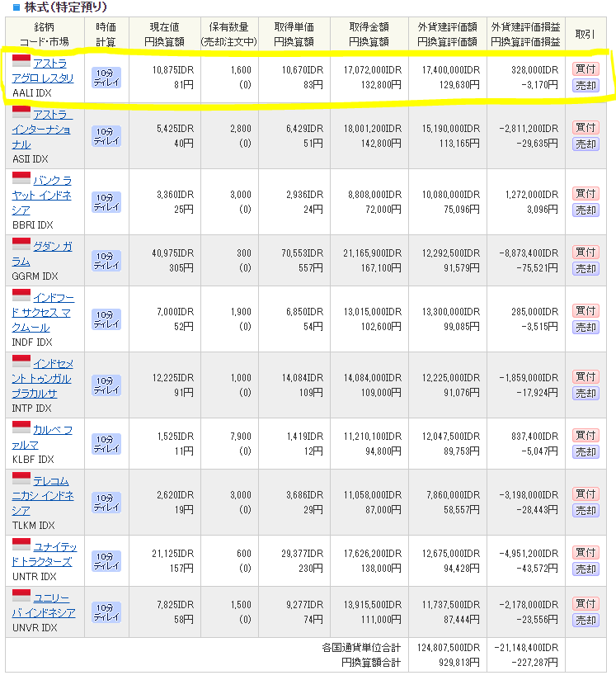Click the 10分ディレイ badge for UNVR

[x=106, y=612]
